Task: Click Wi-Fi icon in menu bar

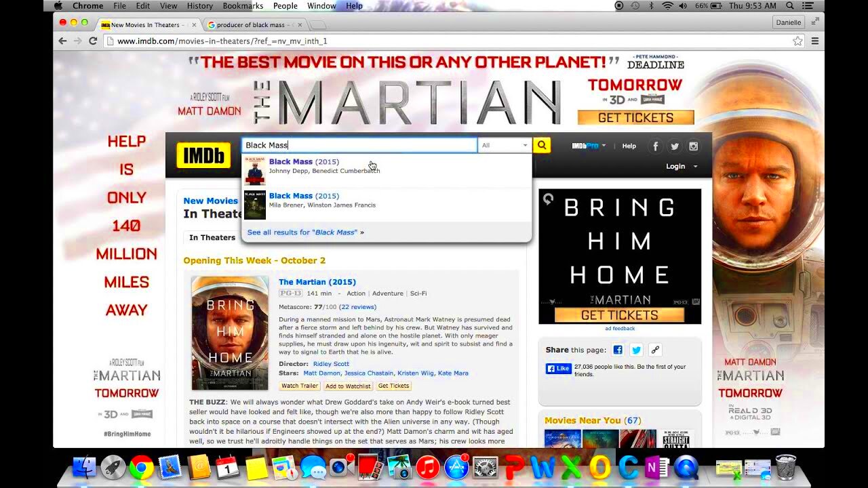Action: pos(667,5)
